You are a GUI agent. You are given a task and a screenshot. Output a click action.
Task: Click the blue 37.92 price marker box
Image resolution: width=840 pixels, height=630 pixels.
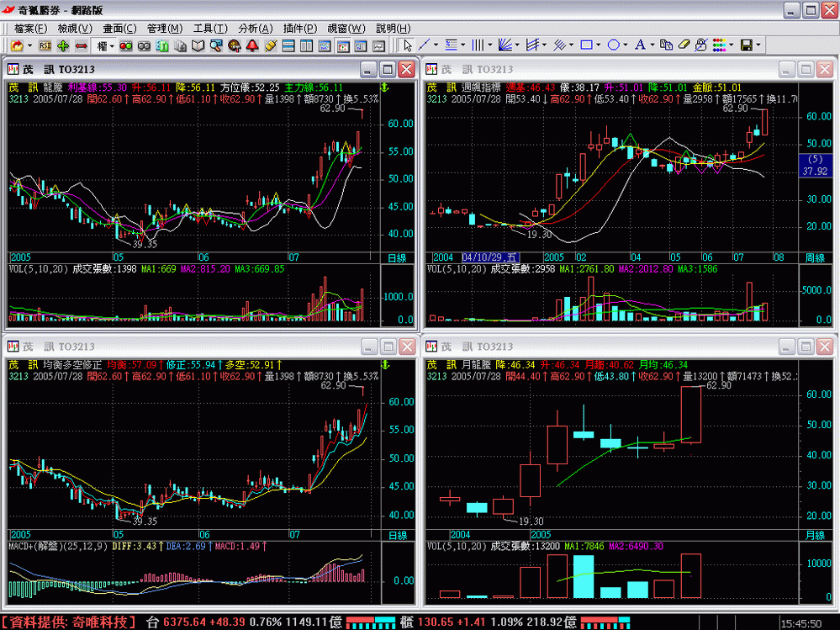815,166
